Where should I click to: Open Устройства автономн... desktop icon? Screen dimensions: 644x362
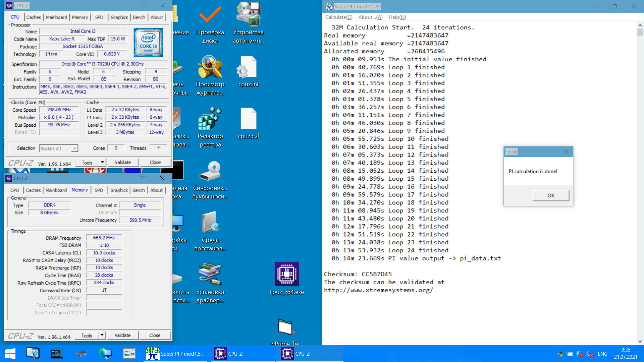pos(248,23)
